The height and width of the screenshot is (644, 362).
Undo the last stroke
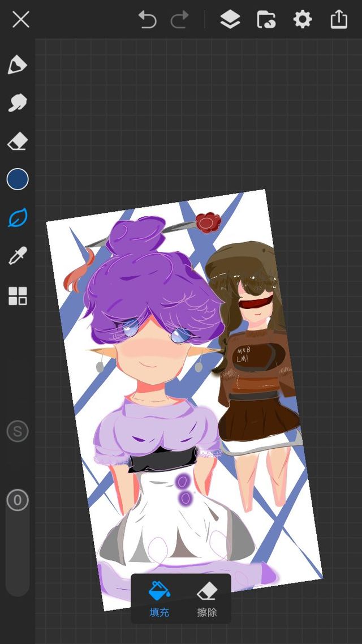click(x=147, y=20)
